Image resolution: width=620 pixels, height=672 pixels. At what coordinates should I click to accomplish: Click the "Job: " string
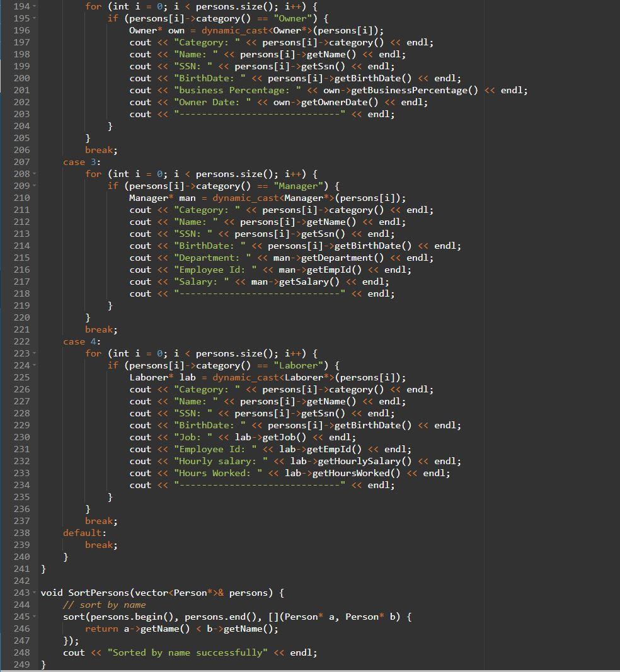[x=193, y=437]
